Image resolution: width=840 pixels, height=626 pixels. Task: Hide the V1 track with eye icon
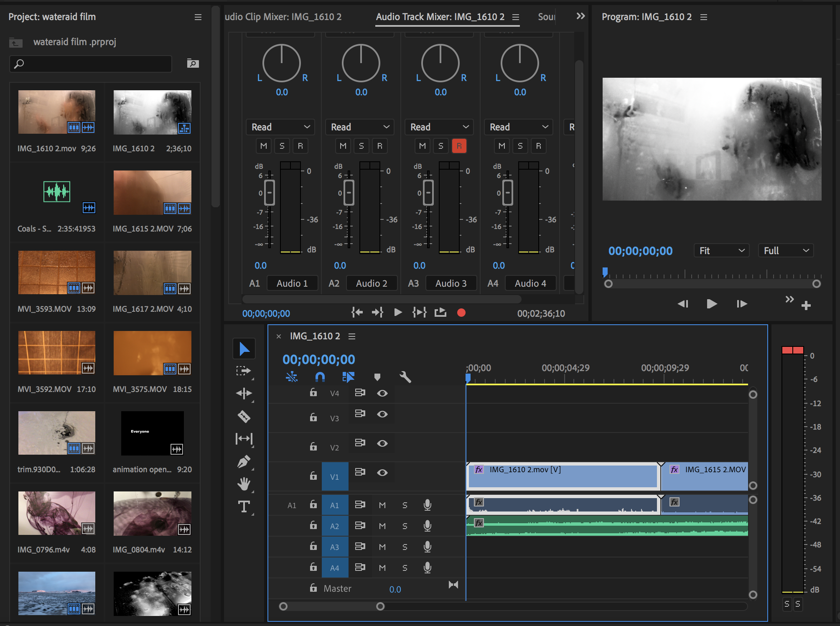click(x=382, y=473)
